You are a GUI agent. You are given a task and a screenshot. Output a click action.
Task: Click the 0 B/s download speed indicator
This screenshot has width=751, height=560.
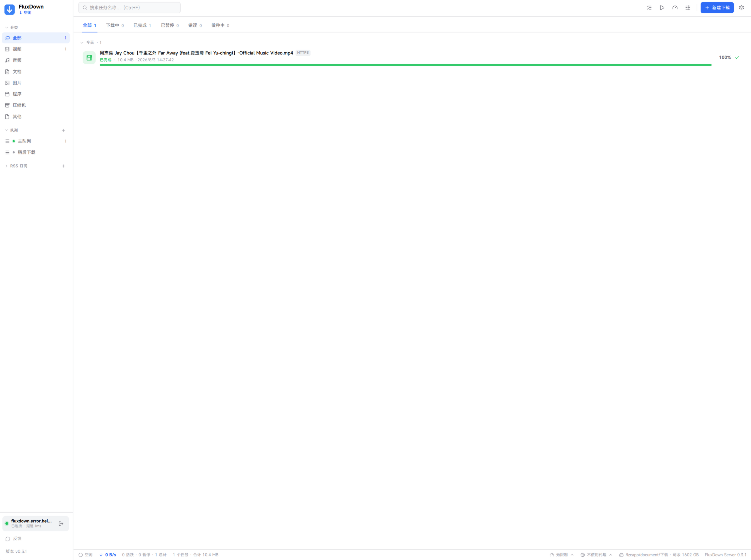pyautogui.click(x=108, y=555)
